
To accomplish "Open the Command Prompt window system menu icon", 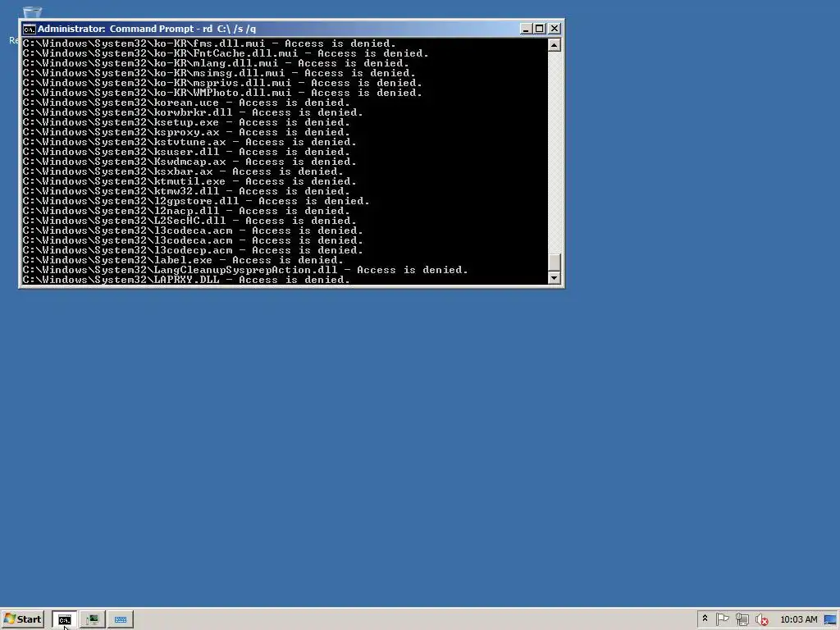I will pyautogui.click(x=29, y=29).
